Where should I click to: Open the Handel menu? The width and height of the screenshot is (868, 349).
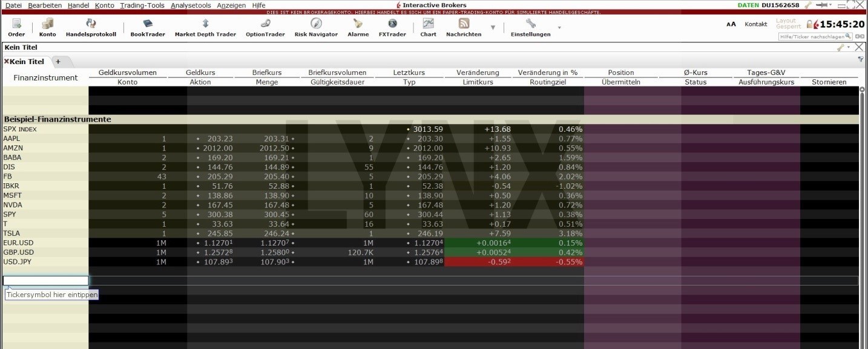click(78, 5)
